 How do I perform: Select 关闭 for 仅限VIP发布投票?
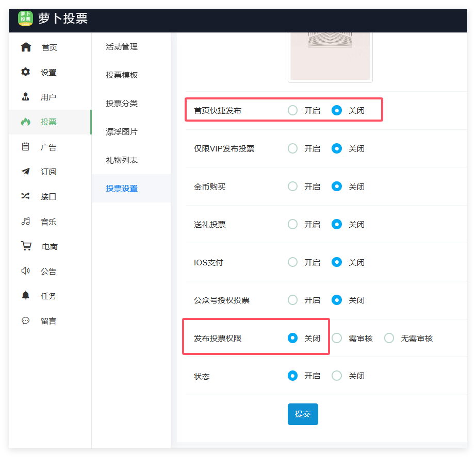point(337,148)
